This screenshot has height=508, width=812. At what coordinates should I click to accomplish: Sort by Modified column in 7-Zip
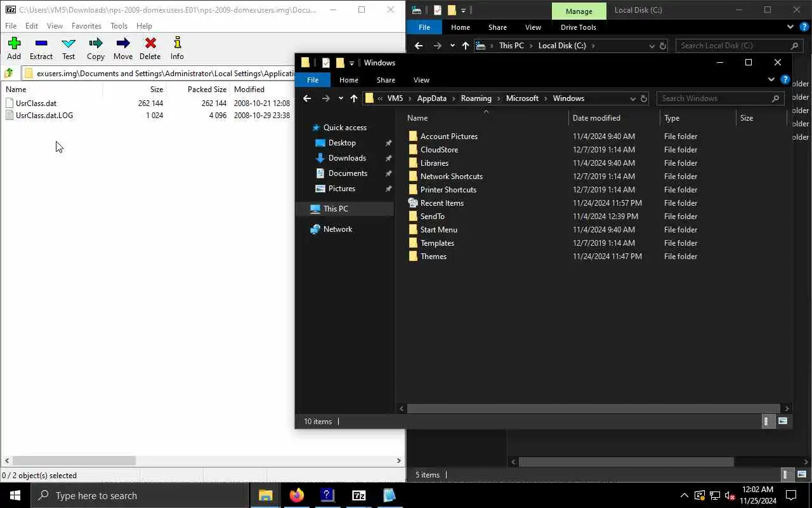(249, 90)
